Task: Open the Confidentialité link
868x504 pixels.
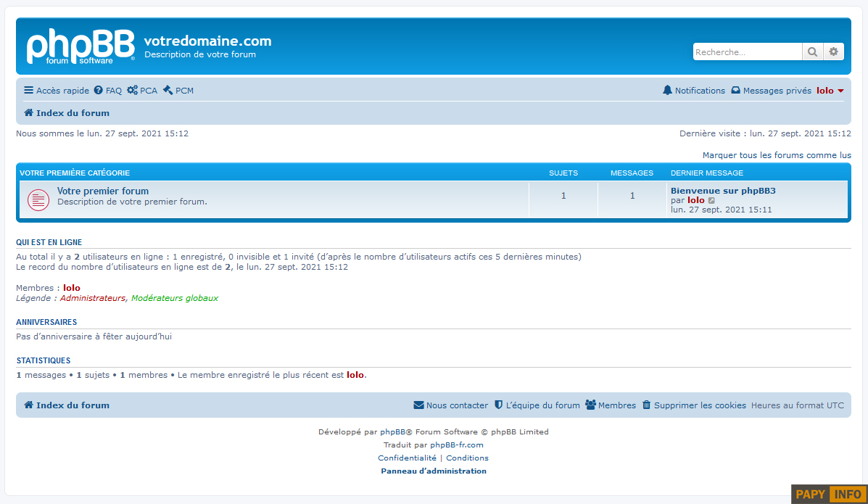Action: pyautogui.click(x=407, y=458)
